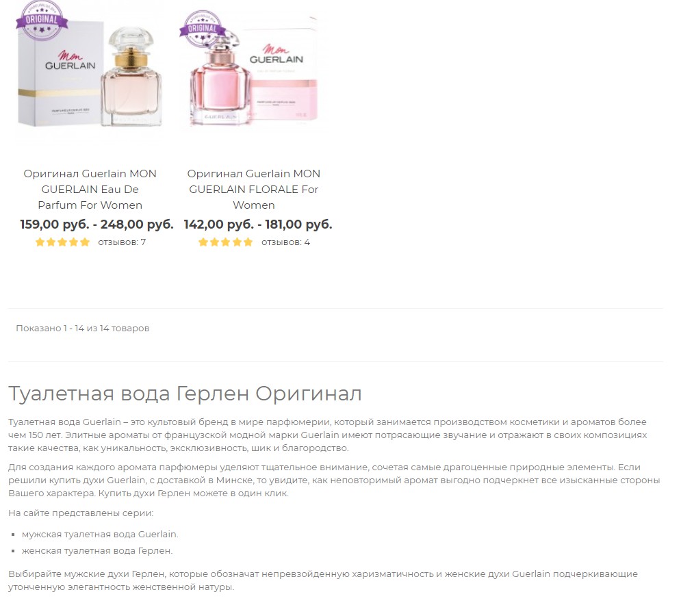Open the 'MON GUERLAIN Eau De Parfum For Women' title link
Screen dimensions: 681x616
[90, 190]
